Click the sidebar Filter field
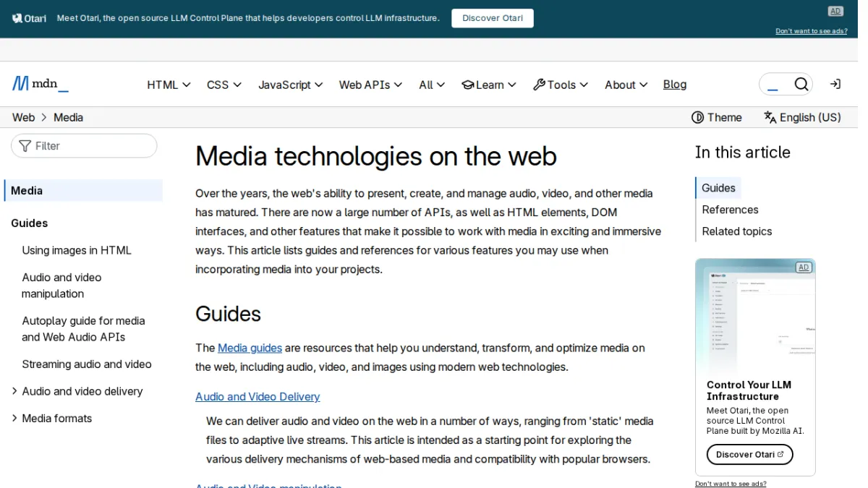This screenshot has width=868, height=488. [x=84, y=146]
